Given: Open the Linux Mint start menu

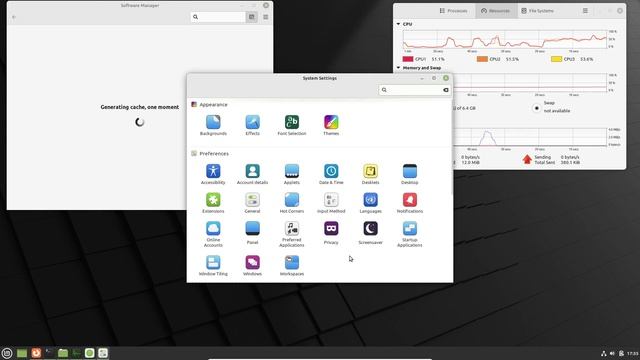Looking at the screenshot, I should 7,353.
